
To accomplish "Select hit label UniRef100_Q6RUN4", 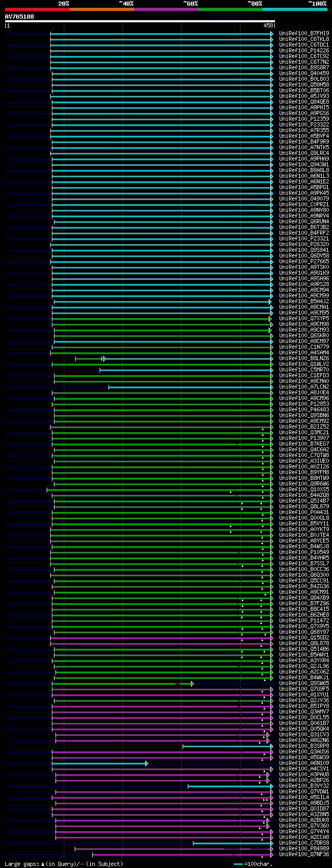I will pyautogui.click(x=304, y=221).
